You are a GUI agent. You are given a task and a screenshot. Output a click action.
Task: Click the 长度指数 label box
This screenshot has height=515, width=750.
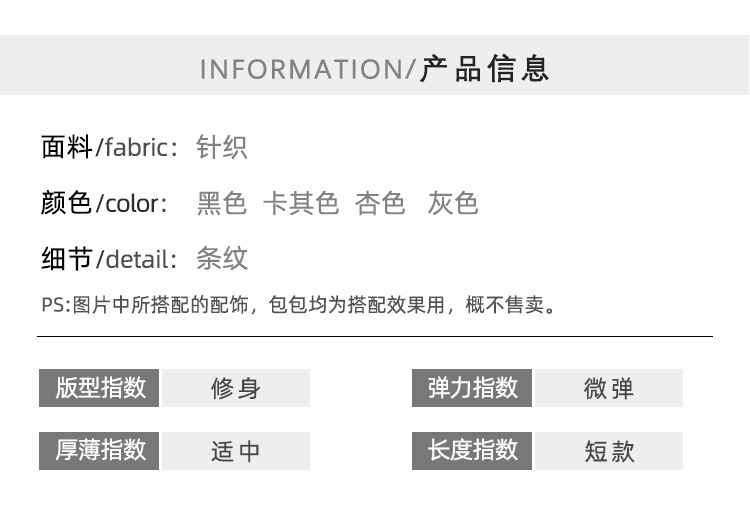pos(472,451)
